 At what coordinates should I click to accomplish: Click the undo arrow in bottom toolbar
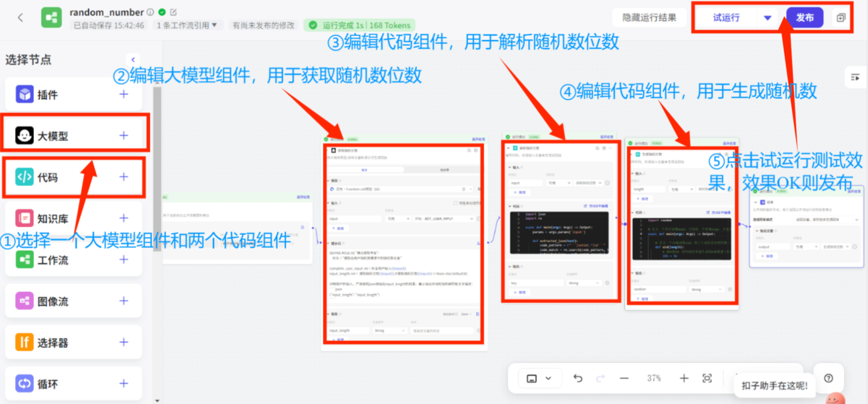[x=577, y=378]
